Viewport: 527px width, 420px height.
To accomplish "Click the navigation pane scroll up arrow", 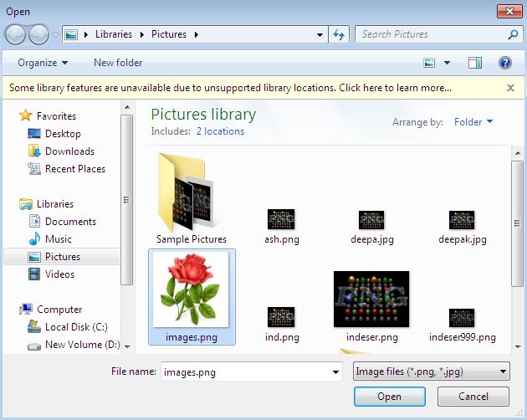I will [127, 107].
